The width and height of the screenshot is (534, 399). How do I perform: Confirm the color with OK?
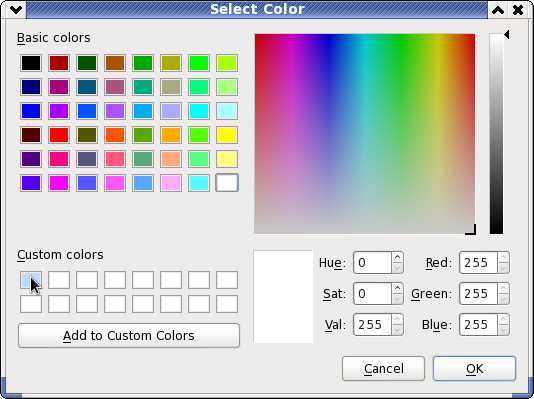tap(474, 368)
